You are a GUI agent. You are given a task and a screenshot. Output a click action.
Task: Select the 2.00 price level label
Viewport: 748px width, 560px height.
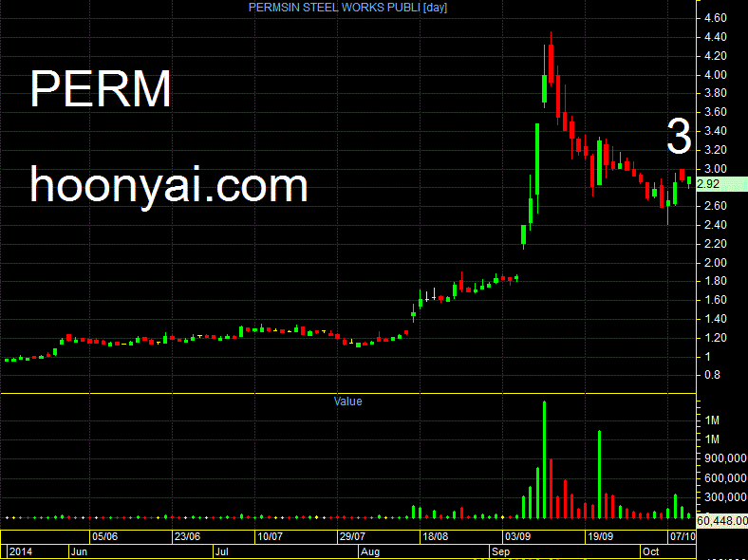pyautogui.click(x=715, y=263)
